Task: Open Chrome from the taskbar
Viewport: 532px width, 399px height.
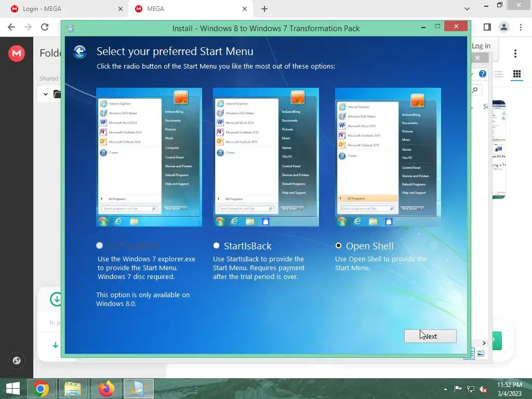Action: (41, 389)
